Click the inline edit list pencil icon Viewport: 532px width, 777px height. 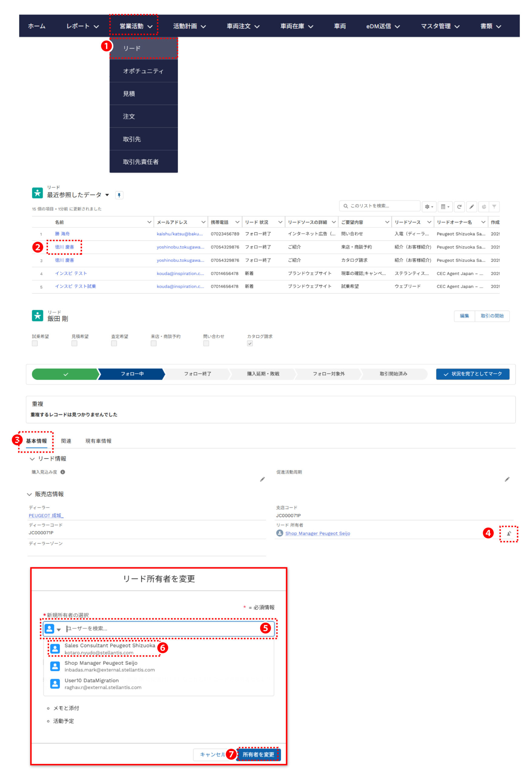pyautogui.click(x=472, y=207)
